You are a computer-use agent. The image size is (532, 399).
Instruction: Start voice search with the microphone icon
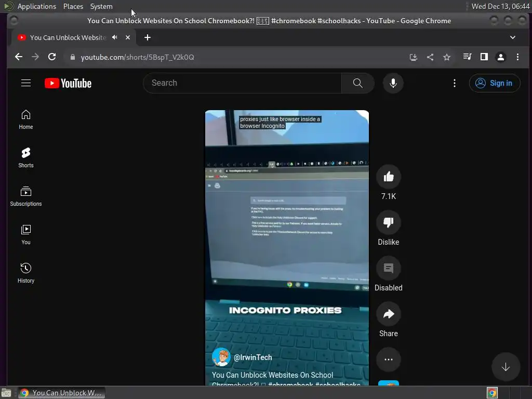393,83
